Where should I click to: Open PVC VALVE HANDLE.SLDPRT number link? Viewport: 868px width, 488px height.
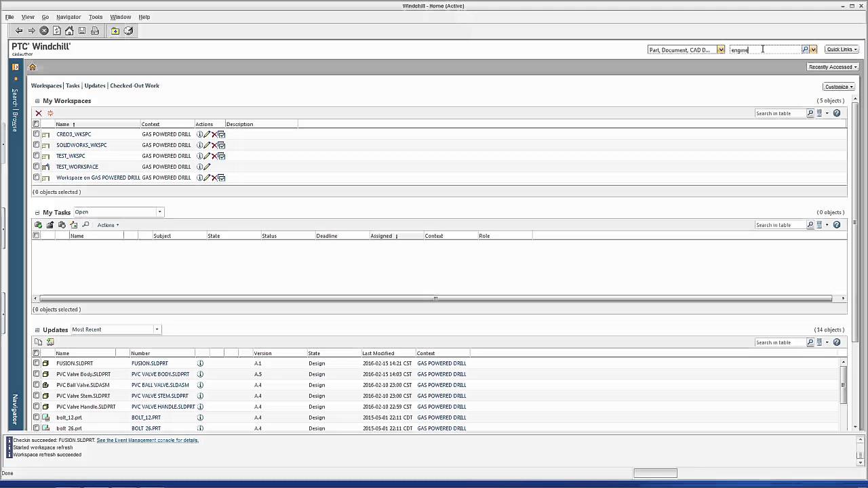pyautogui.click(x=163, y=407)
